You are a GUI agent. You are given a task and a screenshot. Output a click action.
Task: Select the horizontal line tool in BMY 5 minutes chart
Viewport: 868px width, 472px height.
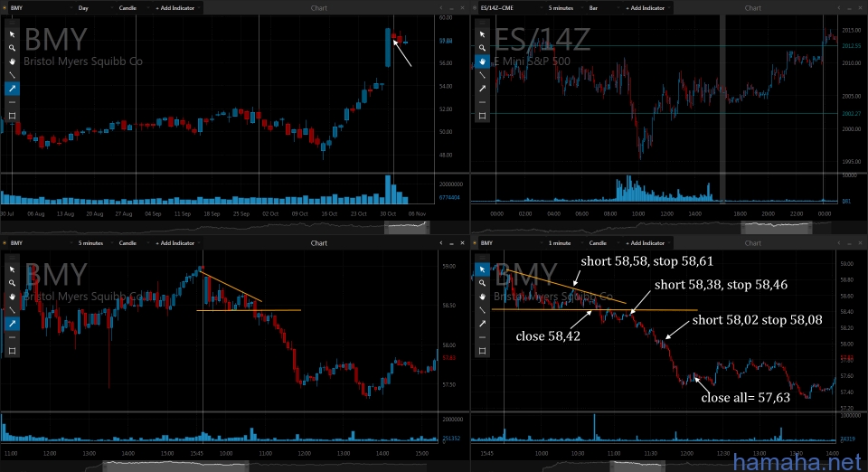[12, 337]
